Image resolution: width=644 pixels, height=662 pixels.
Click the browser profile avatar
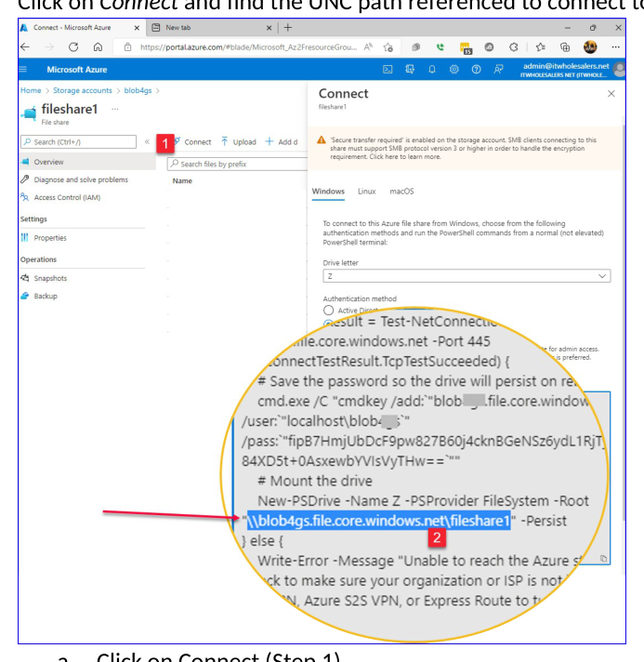click(590, 47)
